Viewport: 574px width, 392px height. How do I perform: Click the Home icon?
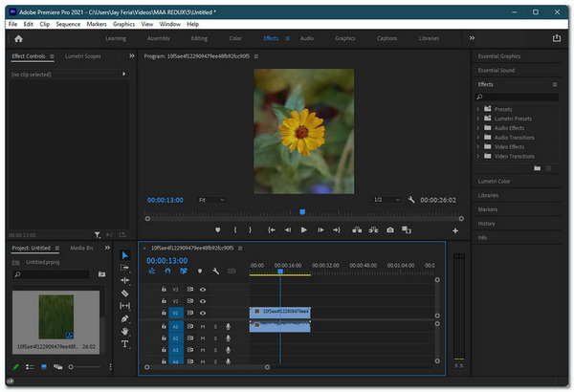point(18,38)
